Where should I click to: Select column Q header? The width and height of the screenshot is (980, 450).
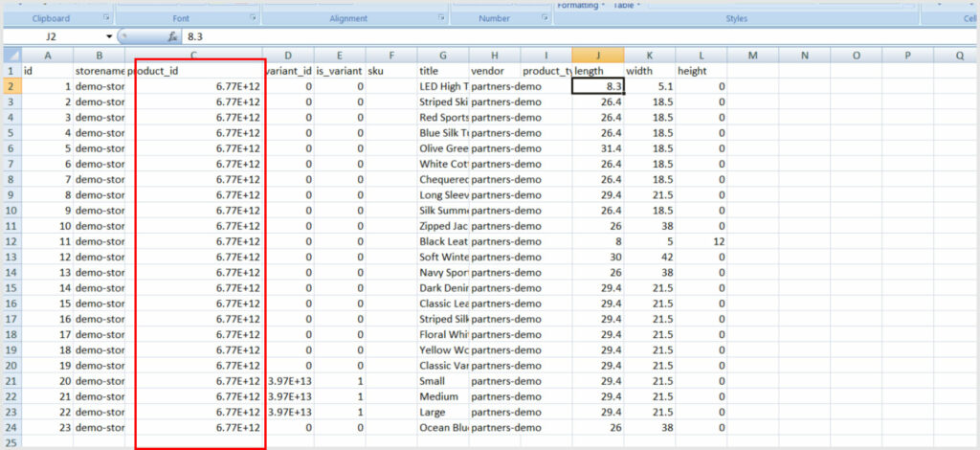(958, 56)
